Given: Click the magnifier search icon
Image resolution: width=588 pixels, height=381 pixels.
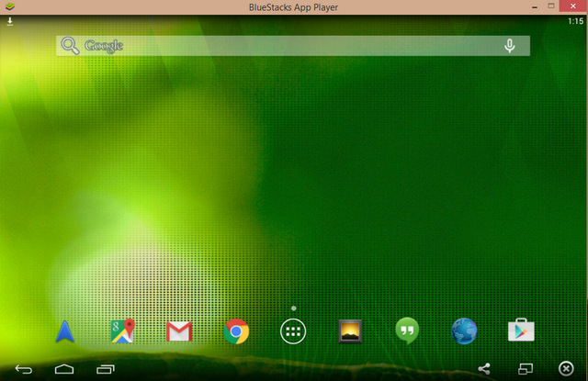Looking at the screenshot, I should click(70, 46).
